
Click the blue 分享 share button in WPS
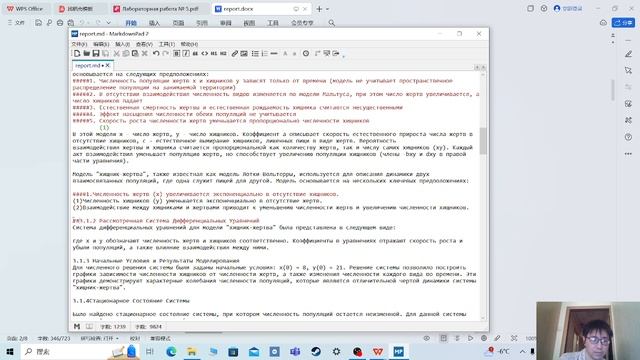pos(623,23)
